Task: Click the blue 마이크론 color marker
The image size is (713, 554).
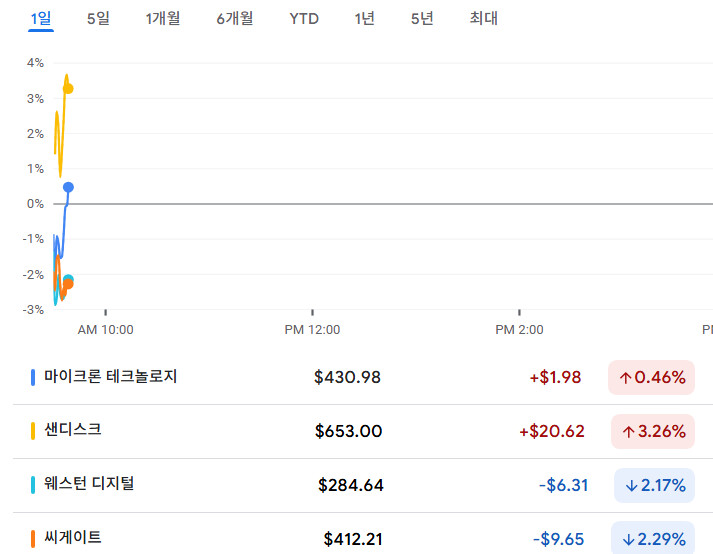Action: pos(33,377)
